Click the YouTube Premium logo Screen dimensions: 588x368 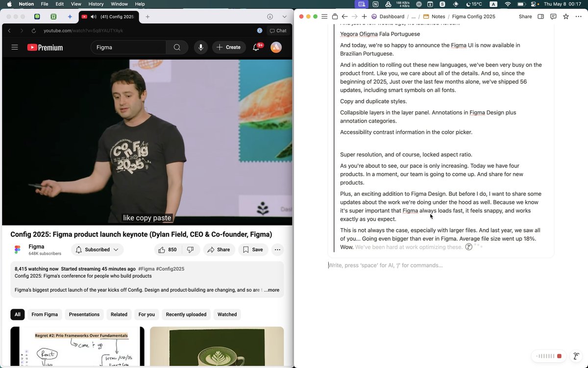click(x=45, y=48)
